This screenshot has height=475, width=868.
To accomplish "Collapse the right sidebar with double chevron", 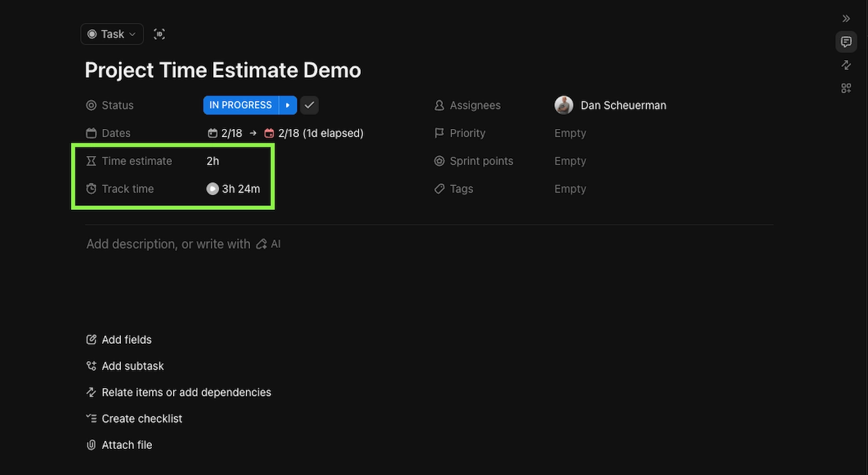I will coord(846,18).
